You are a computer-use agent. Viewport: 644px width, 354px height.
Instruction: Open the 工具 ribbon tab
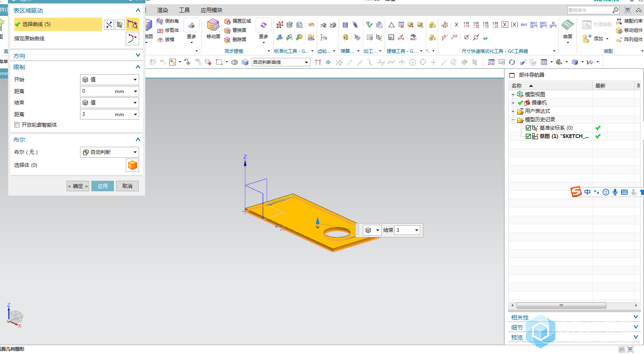(184, 10)
